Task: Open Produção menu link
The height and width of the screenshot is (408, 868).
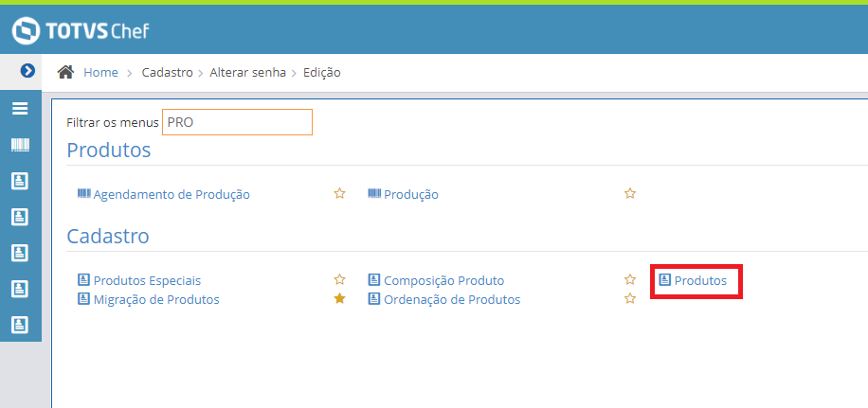Action: point(411,195)
